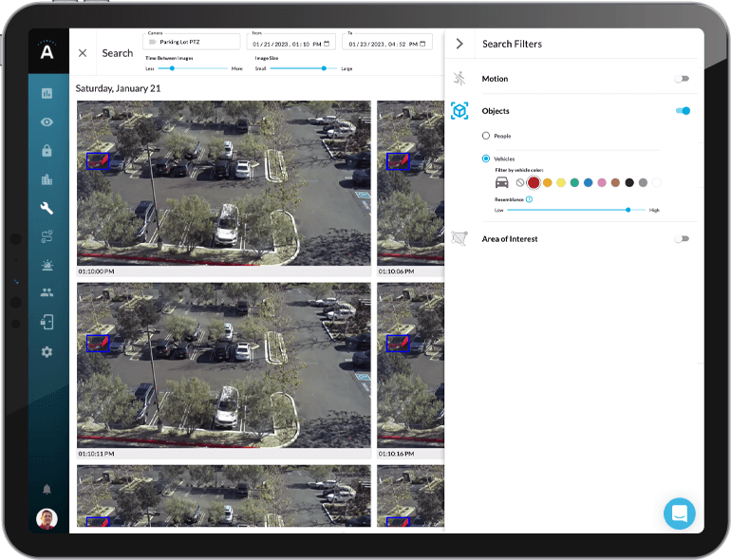Select the People radio button

click(x=486, y=136)
